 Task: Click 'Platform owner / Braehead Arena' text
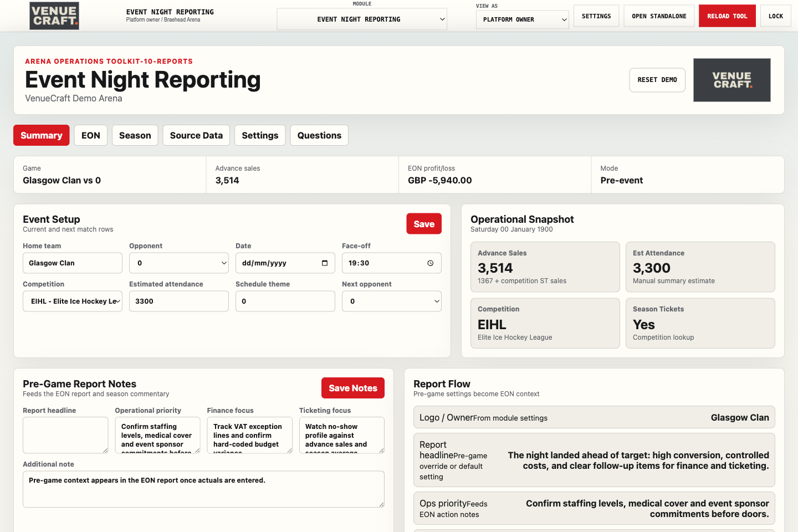pos(163,20)
